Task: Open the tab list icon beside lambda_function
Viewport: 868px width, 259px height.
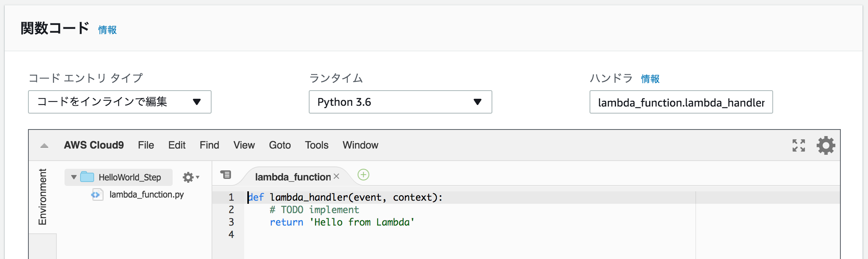Action: pos(226,175)
